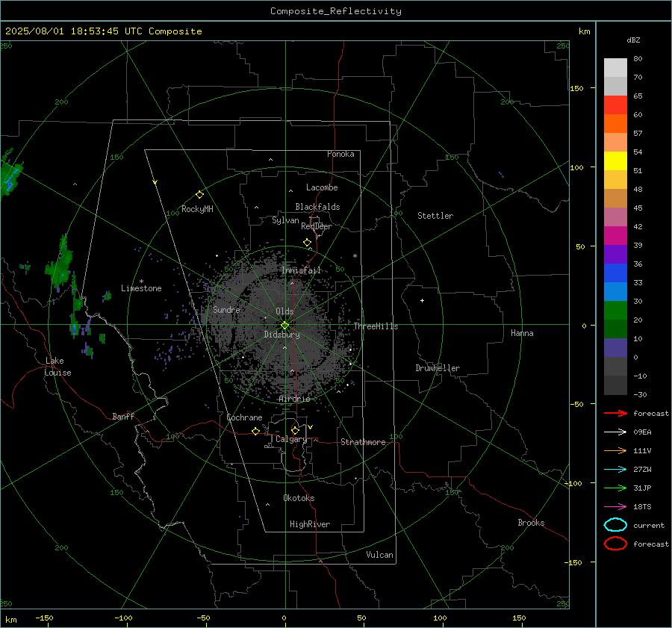Click orange swatch between 60 and 57 dBZ

[615, 124]
